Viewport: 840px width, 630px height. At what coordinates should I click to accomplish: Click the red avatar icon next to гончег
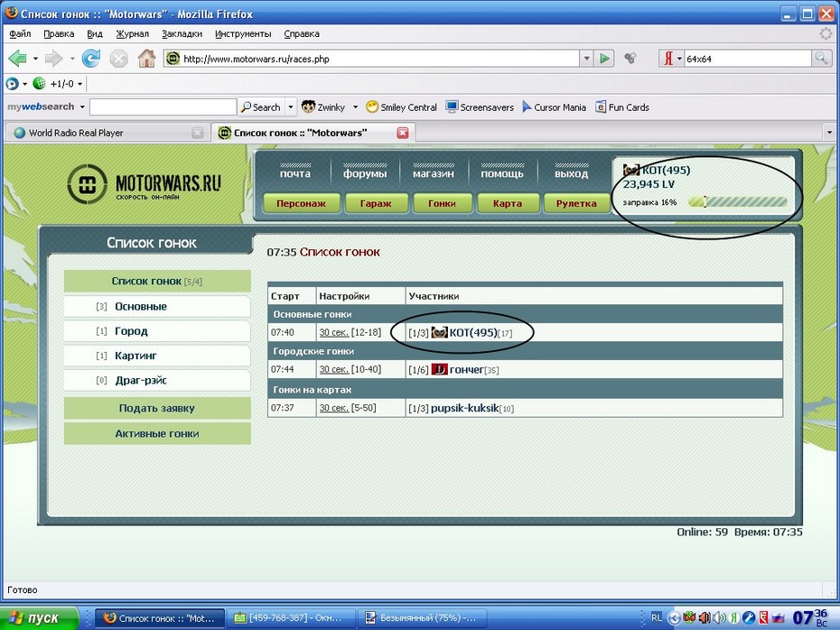tap(439, 369)
